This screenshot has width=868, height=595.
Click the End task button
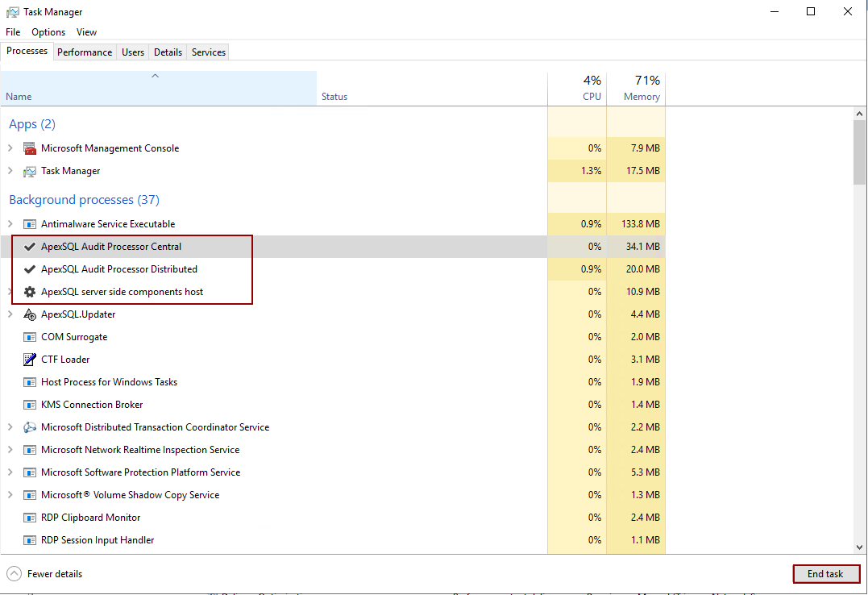click(x=826, y=573)
